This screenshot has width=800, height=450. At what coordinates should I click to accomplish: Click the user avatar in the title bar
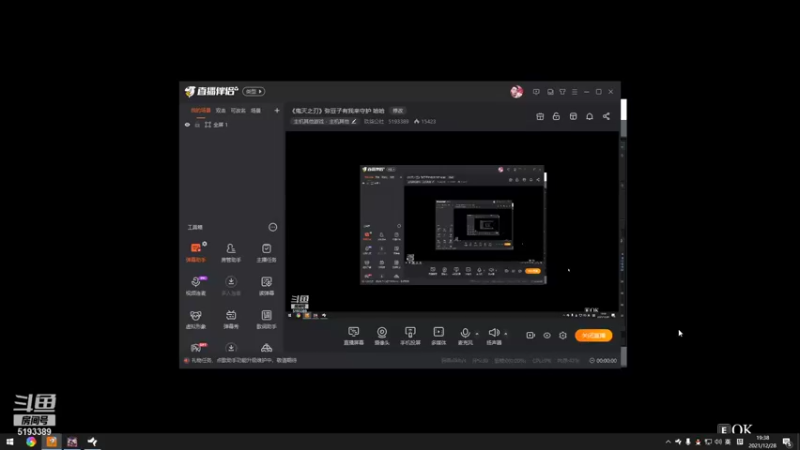tap(516, 91)
